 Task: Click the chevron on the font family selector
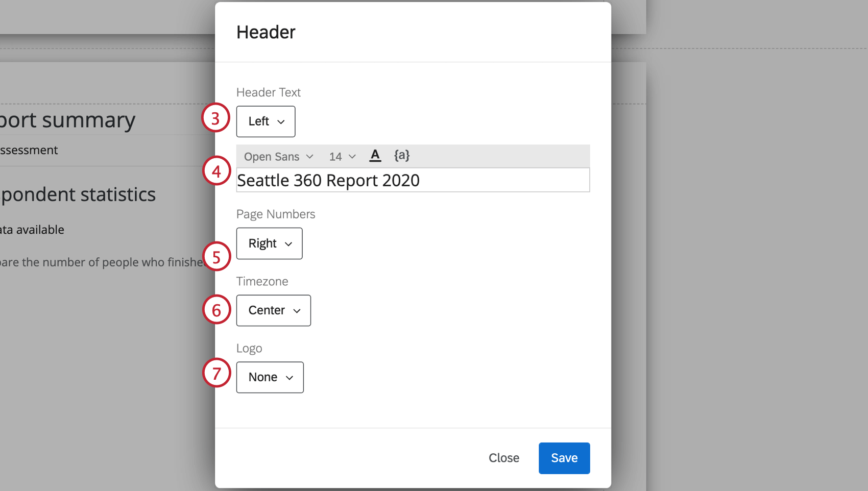point(310,157)
